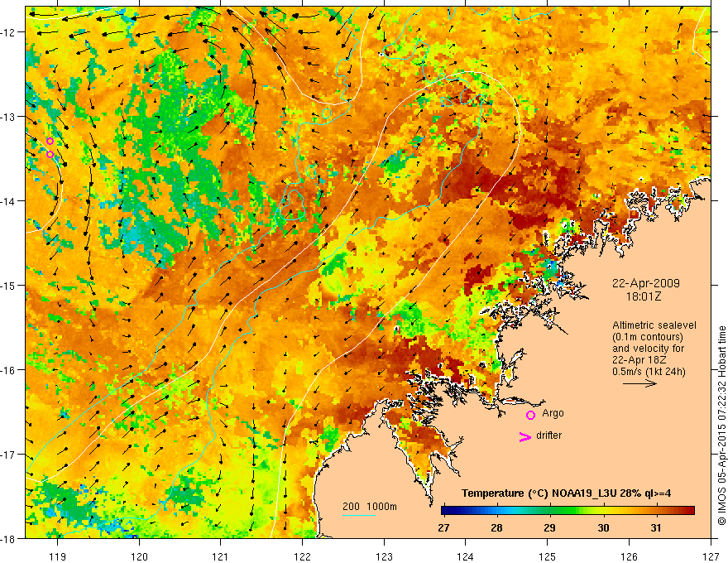Click the longitude axis label '120'
728x563 pixels.
pos(139,556)
